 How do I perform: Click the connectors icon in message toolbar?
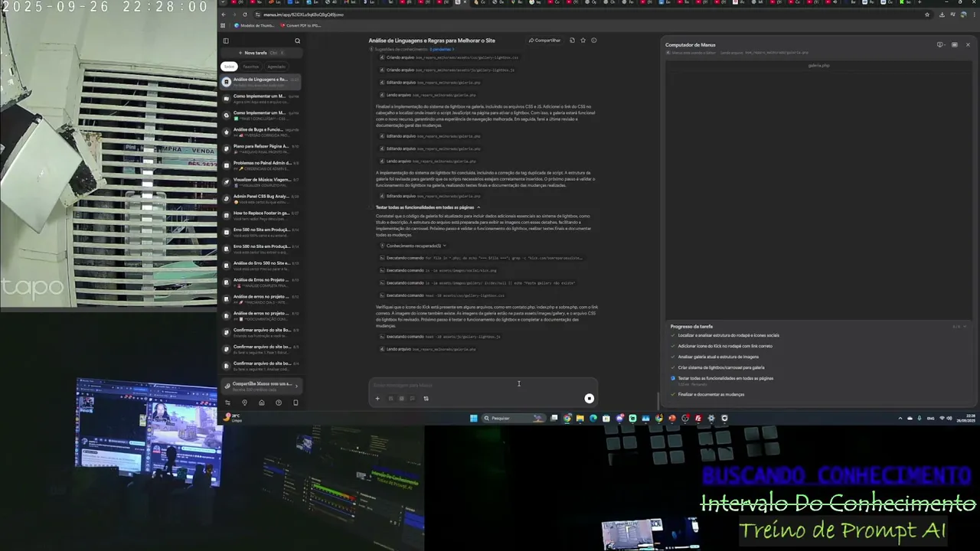coord(426,398)
